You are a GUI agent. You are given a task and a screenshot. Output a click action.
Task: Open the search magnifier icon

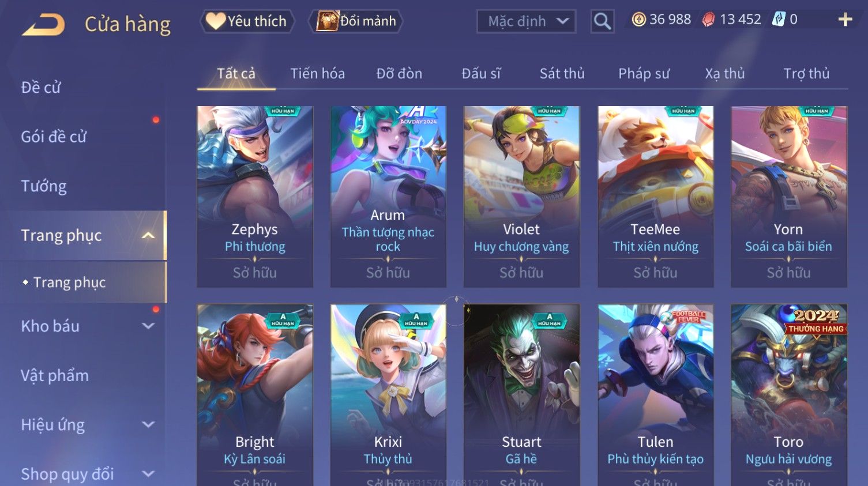602,21
